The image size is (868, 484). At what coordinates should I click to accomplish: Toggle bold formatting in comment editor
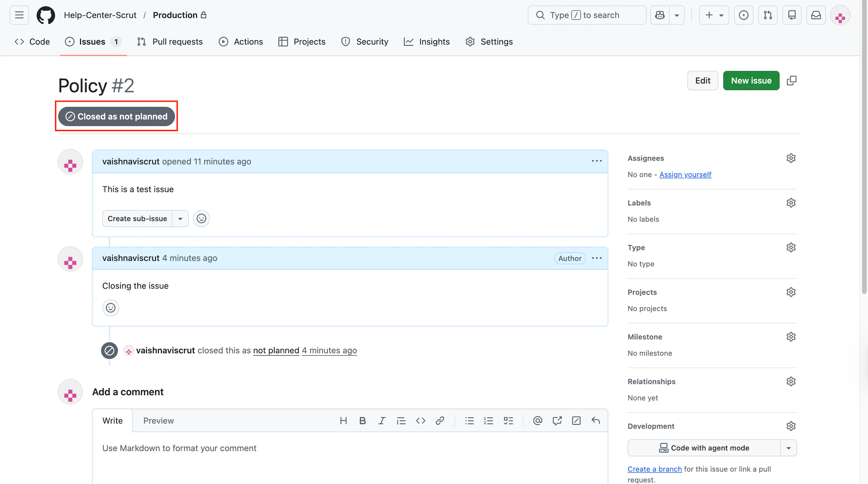coord(363,421)
